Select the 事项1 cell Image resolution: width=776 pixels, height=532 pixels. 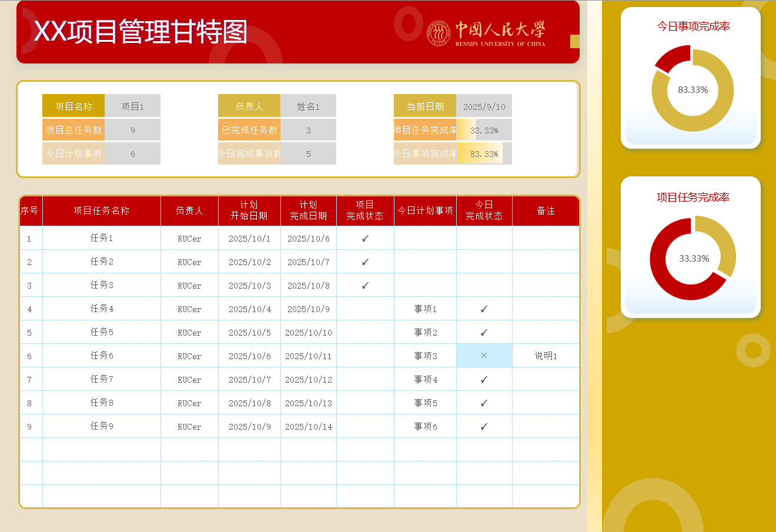click(x=425, y=309)
